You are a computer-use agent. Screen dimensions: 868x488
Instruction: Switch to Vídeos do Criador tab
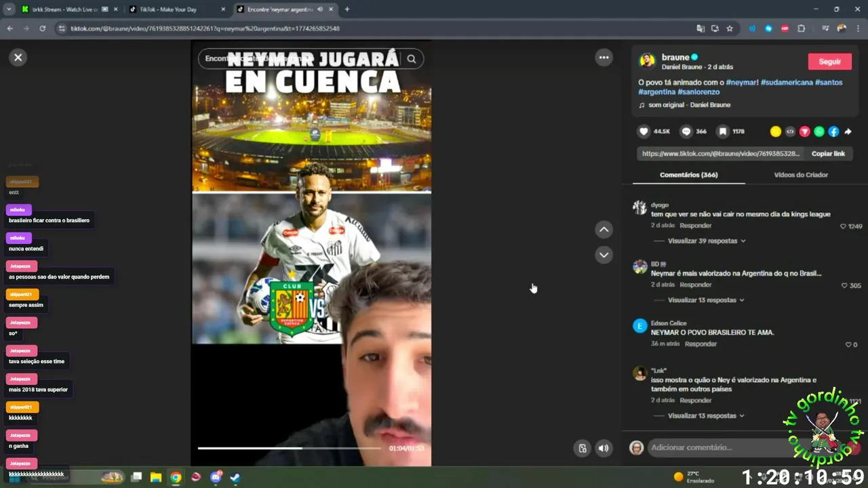(x=801, y=175)
